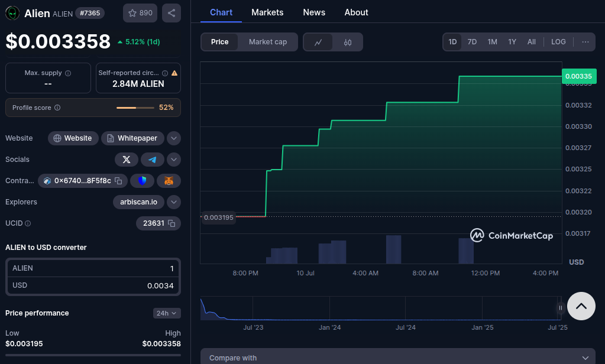Image resolution: width=605 pixels, height=364 pixels.
Task: Open the share icon button
Action: click(172, 13)
